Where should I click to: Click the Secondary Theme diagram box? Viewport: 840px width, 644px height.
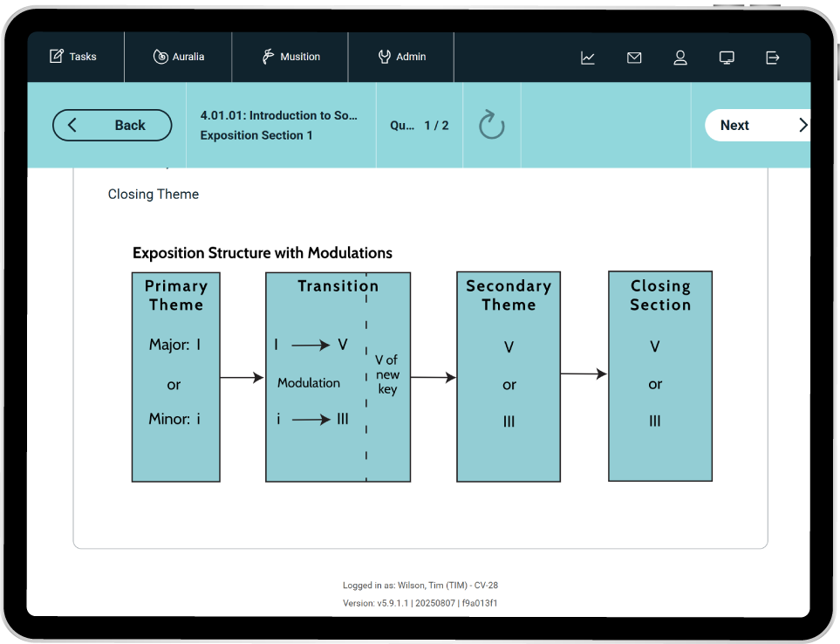tap(509, 377)
